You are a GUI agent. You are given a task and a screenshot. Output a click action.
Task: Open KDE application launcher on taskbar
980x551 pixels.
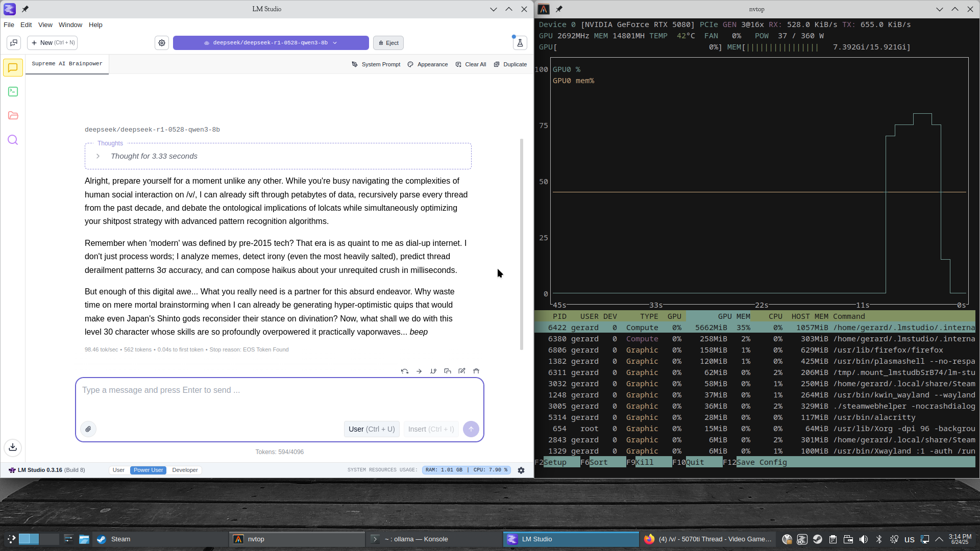[x=11, y=539]
